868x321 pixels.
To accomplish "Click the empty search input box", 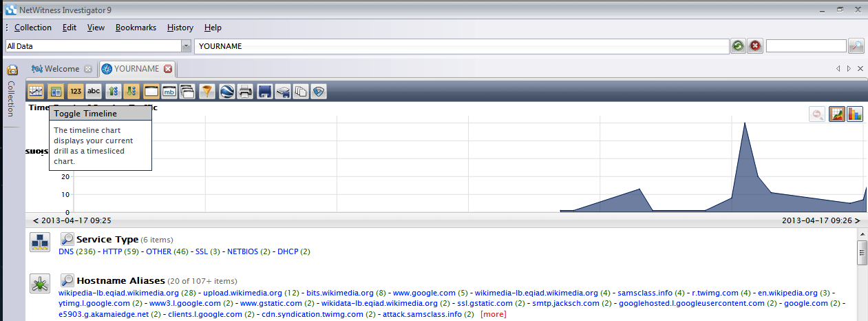I will coord(806,45).
